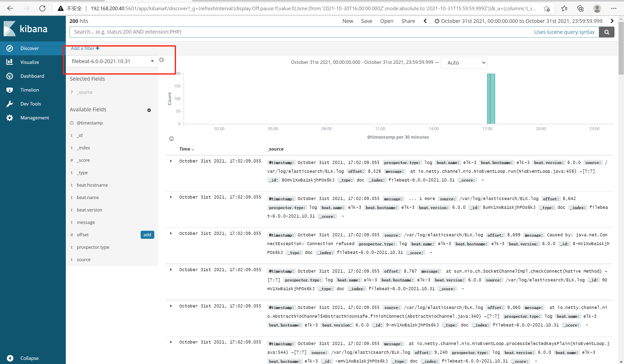Click Add a filter link
This screenshot has height=364, width=624.
click(85, 48)
